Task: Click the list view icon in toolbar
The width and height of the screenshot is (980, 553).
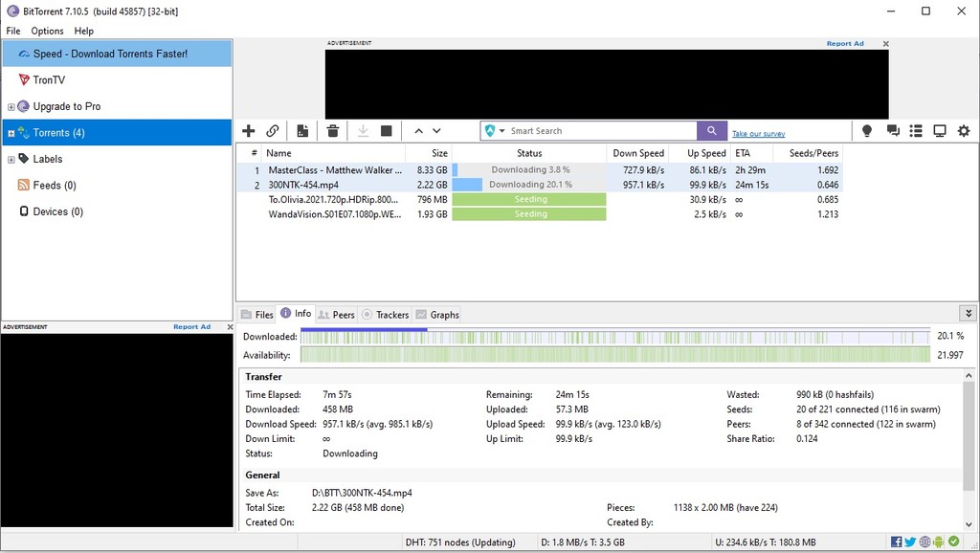Action: [x=916, y=130]
